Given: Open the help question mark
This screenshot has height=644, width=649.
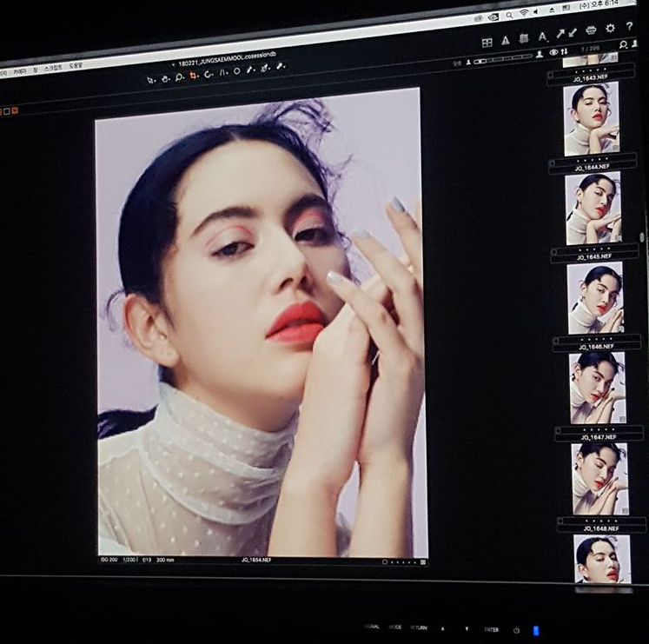Looking at the screenshot, I should point(629,26).
